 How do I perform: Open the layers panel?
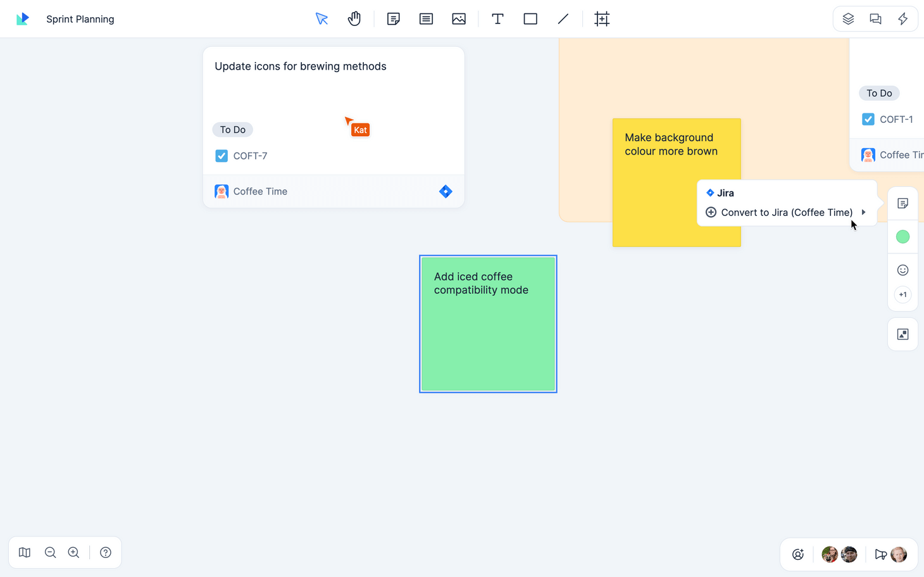point(848,19)
